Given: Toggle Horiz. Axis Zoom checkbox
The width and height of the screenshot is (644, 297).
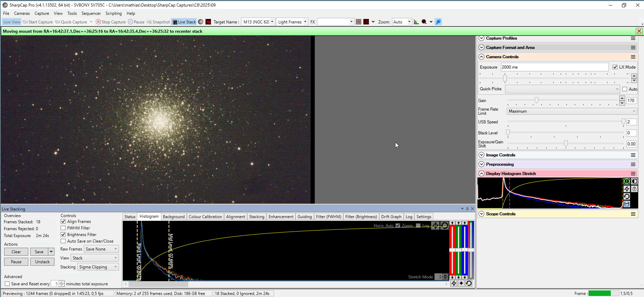Looking at the screenshot, I should tap(398, 226).
